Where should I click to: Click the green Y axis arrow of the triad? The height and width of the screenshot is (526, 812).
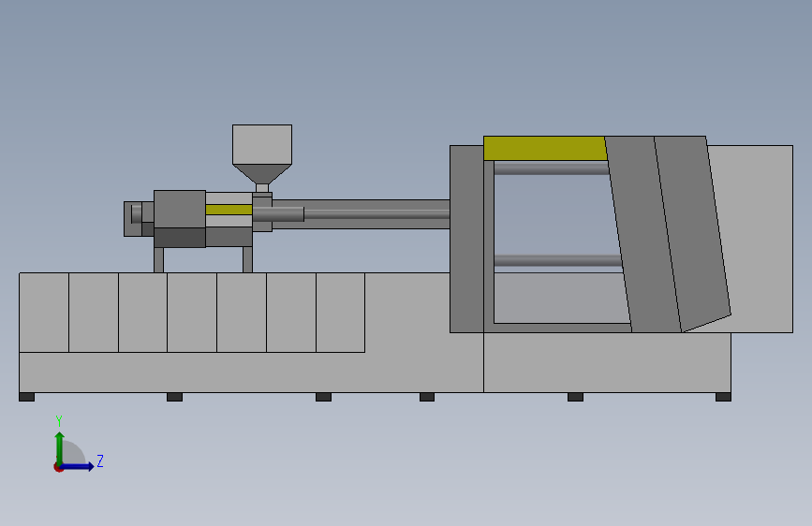click(60, 447)
